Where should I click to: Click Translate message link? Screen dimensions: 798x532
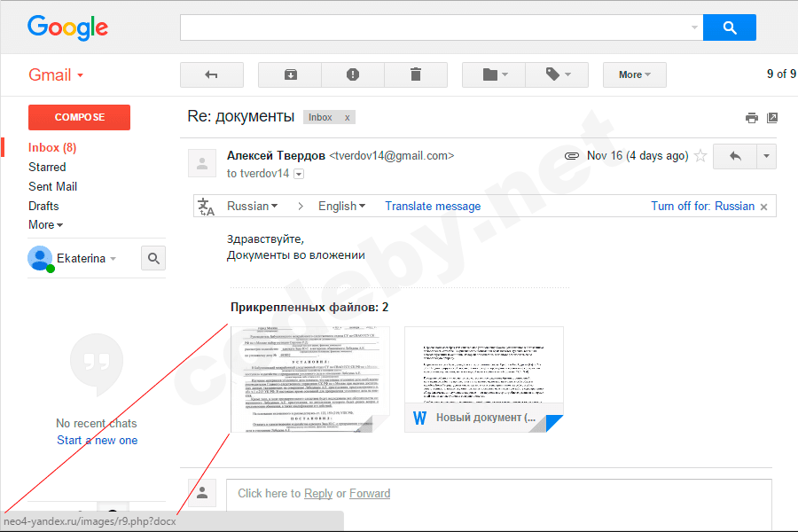click(x=433, y=207)
